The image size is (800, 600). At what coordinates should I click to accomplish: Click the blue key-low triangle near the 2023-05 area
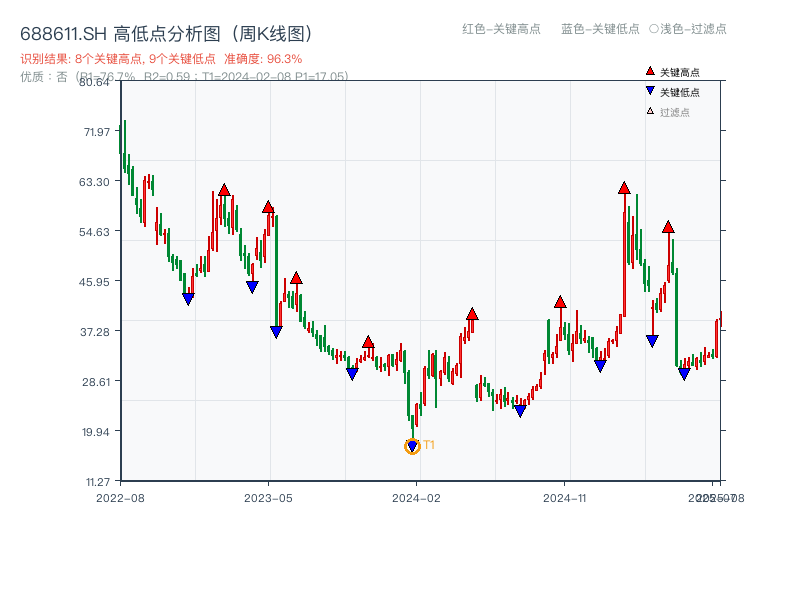pos(274,329)
